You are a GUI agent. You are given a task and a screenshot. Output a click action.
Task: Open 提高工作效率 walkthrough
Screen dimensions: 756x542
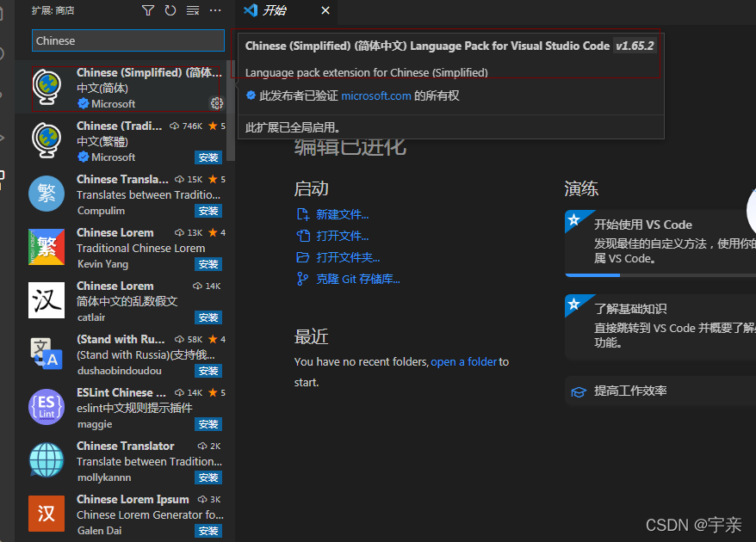click(x=660, y=391)
